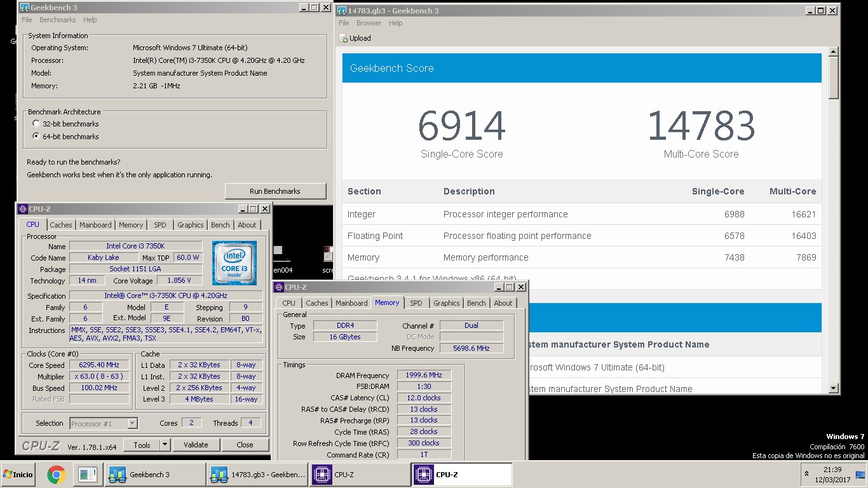Switch to SPD tab in CPU window
This screenshot has height=488, width=868.
(160, 225)
